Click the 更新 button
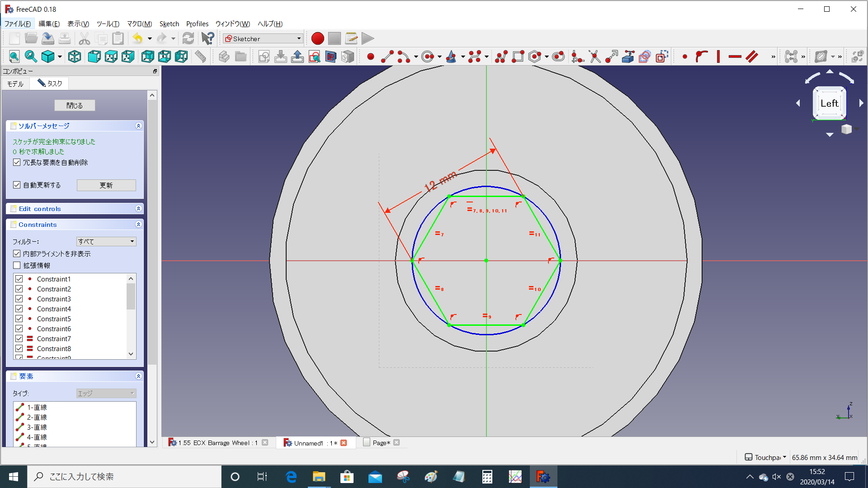 coord(106,185)
